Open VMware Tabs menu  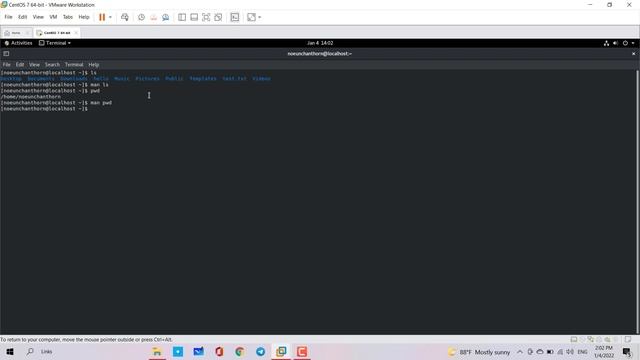pyautogui.click(x=68, y=17)
